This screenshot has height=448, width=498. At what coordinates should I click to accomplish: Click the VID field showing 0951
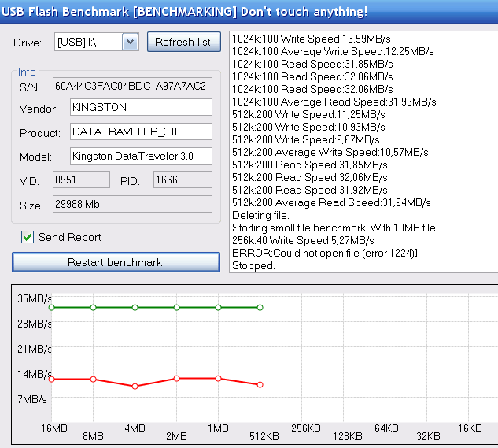point(81,180)
